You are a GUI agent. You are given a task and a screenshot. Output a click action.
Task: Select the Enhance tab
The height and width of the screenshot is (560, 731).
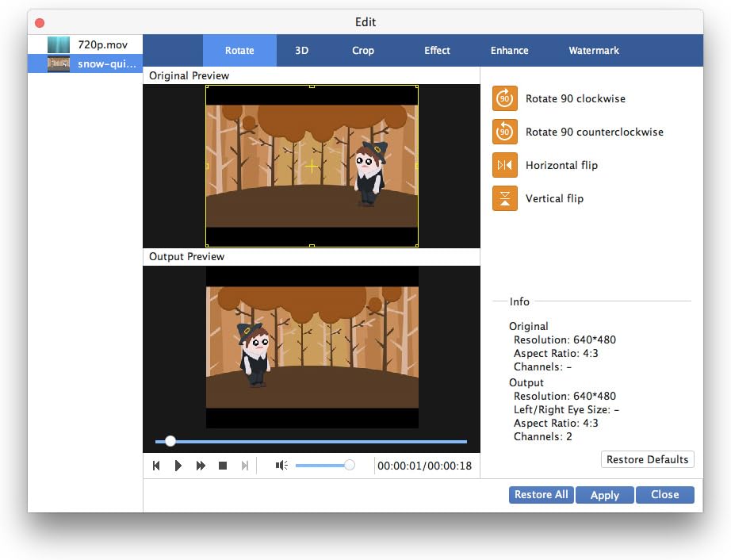(509, 50)
